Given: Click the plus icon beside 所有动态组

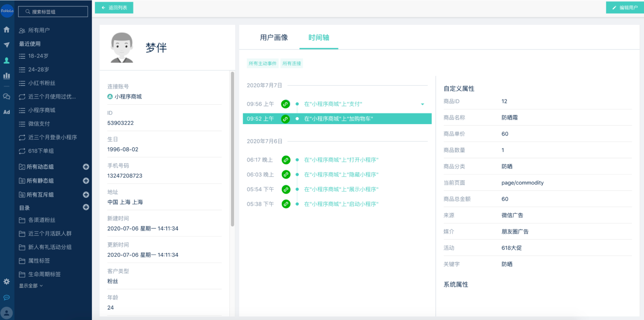Looking at the screenshot, I should 86,167.
